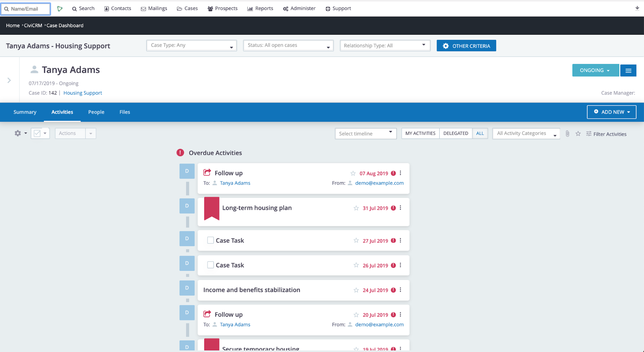The image size is (644, 352).
Task: Expand the Select timeline dropdown
Action: 365,134
